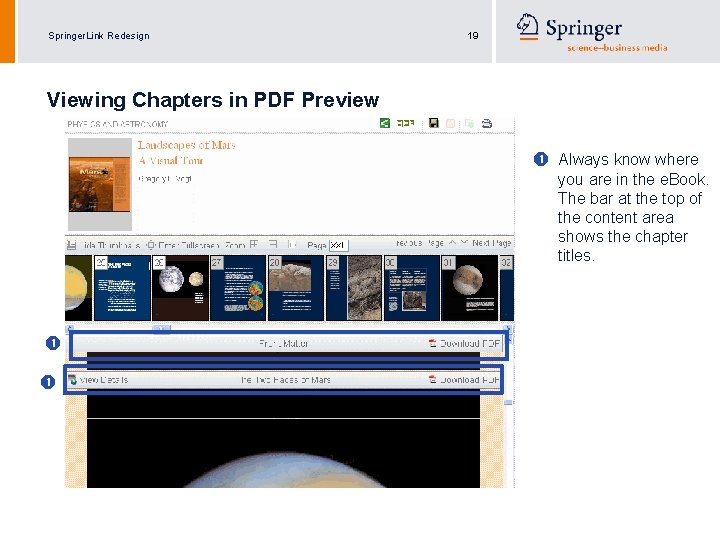Select page thumbnail 27
The height and width of the screenshot is (540, 720).
(x=238, y=288)
